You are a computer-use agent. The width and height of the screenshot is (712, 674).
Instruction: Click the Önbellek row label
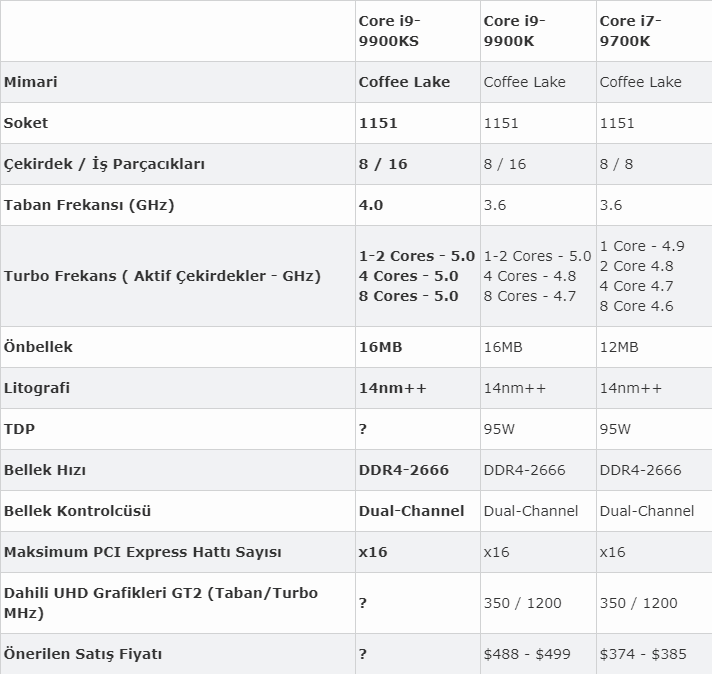click(38, 347)
